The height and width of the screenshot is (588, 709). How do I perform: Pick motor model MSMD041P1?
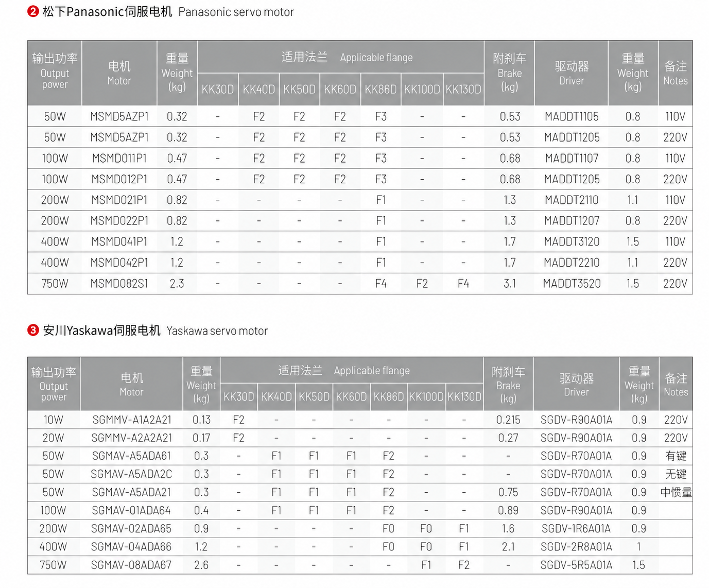119,242
